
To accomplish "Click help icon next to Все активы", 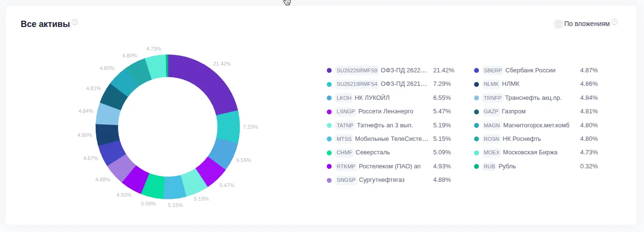I will (x=75, y=22).
